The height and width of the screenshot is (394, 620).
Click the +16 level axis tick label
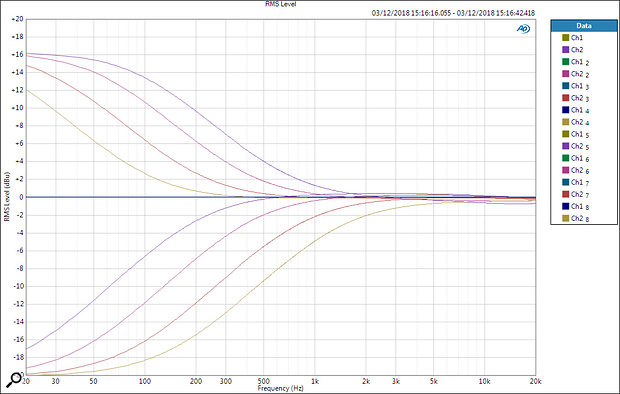(x=17, y=55)
